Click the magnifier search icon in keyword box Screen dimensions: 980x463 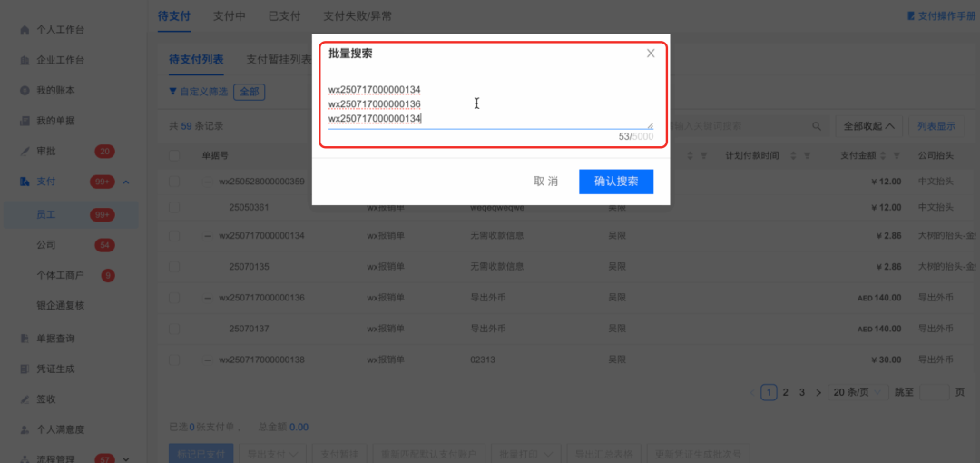[x=817, y=126]
